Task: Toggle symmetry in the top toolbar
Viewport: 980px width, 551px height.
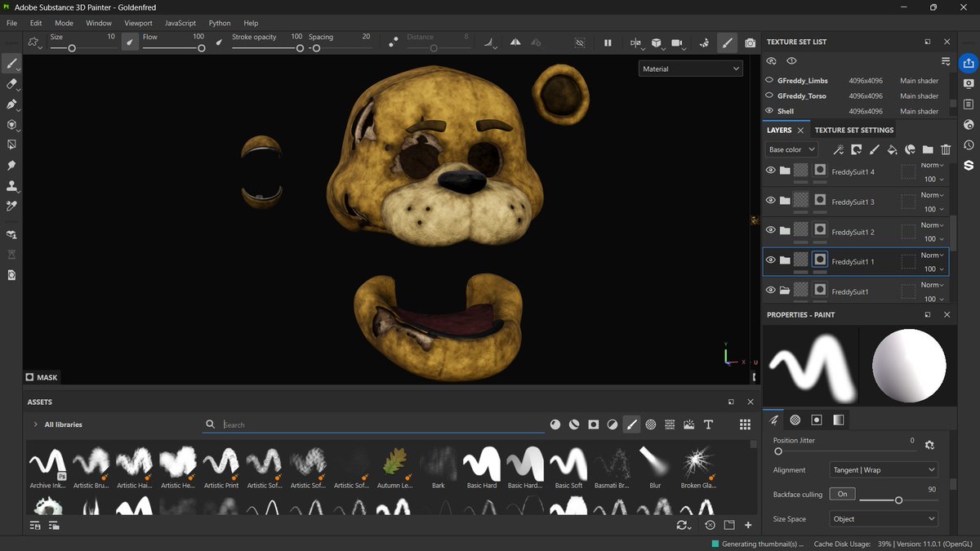Action: tap(515, 42)
